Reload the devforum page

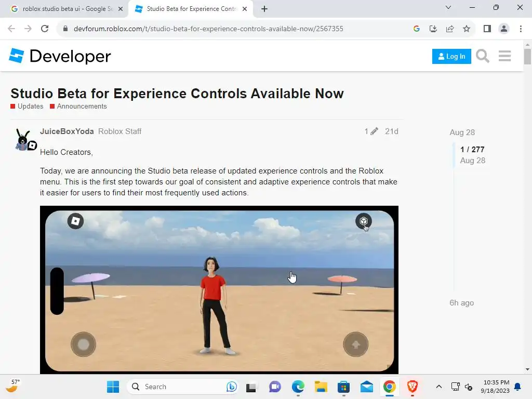(45, 29)
